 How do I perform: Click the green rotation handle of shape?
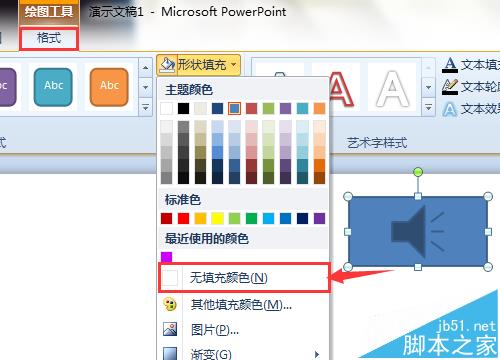418,172
